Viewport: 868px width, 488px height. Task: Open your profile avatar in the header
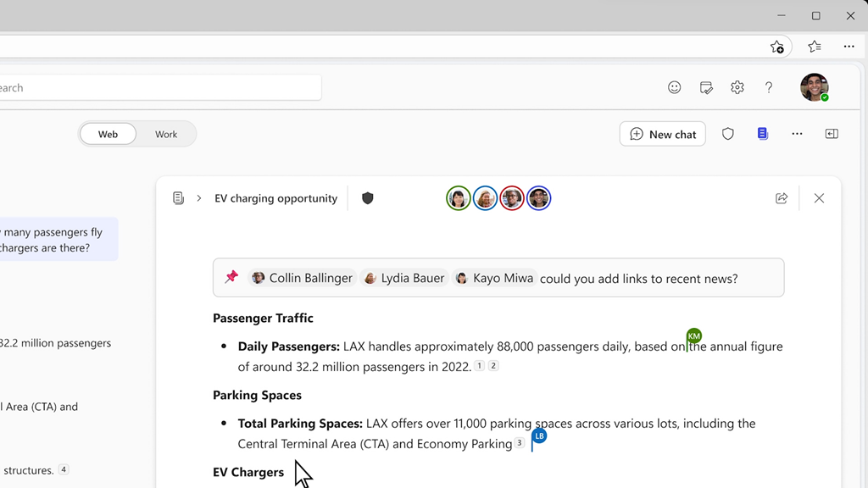click(x=814, y=87)
